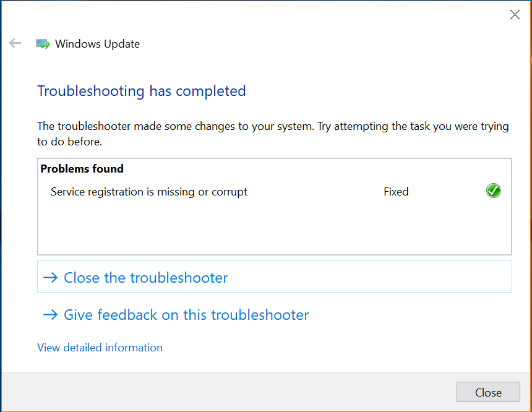Image resolution: width=532 pixels, height=412 pixels.
Task: Click the Windows Update title text
Action: coord(97,44)
